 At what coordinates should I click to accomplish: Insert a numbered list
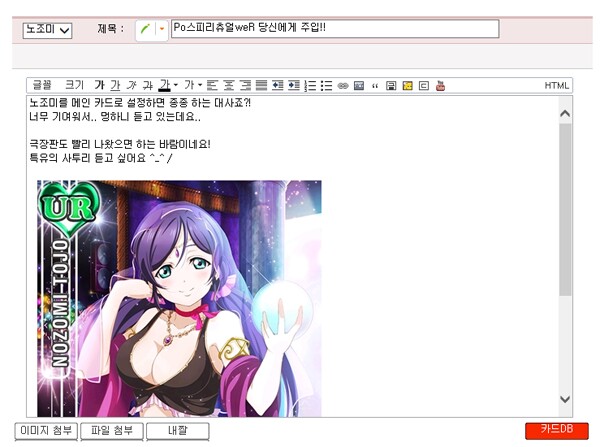(310, 85)
